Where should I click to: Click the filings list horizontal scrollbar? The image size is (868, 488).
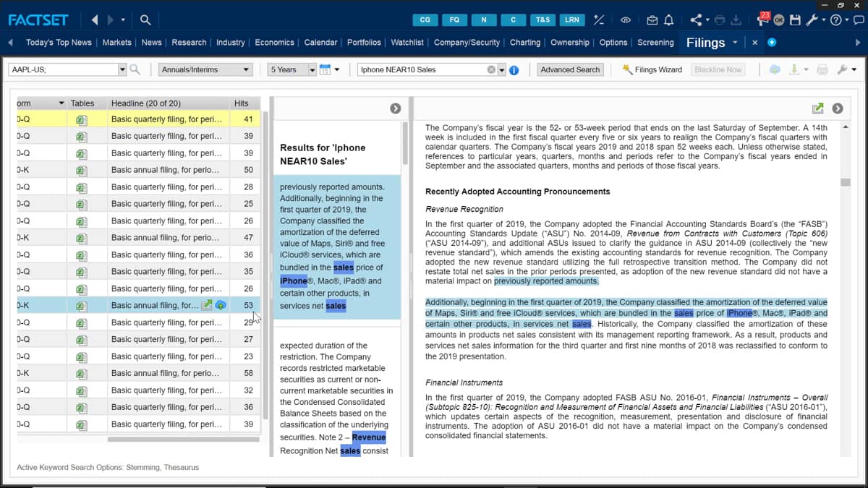click(x=183, y=440)
